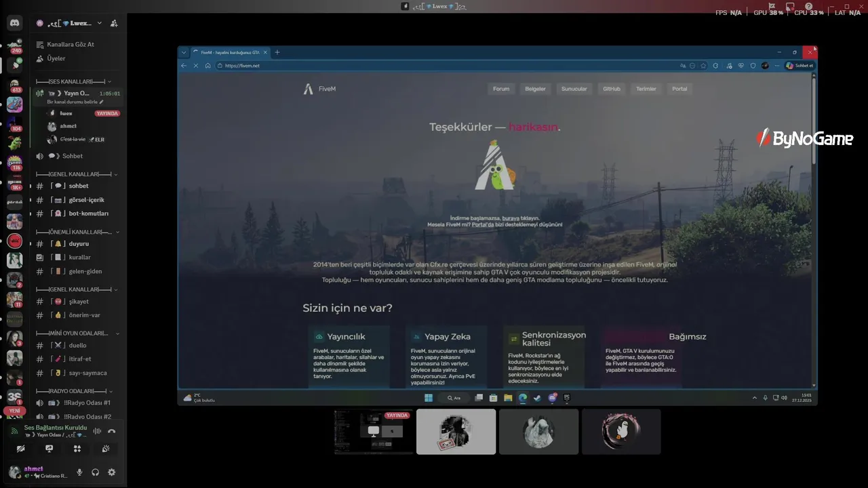Collapse the ÖNEMLİ KANALLAR category
The image size is (868, 488).
click(x=77, y=232)
